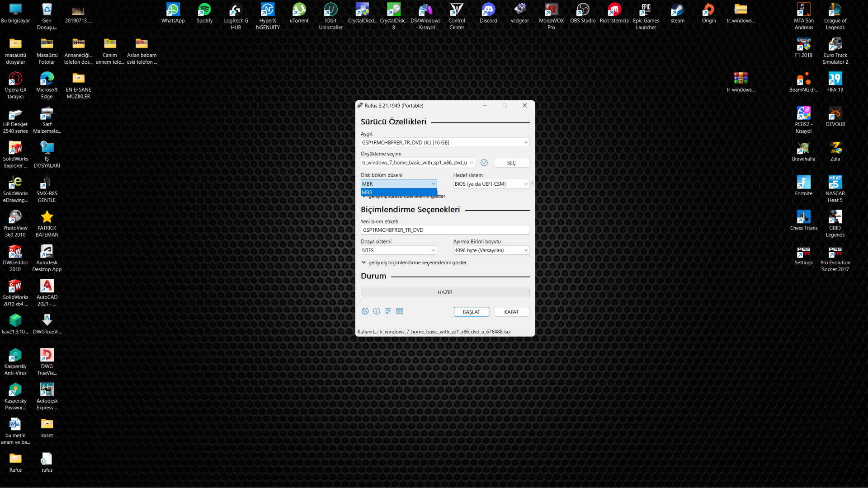This screenshot has height=488, width=868.
Task: Click the language globe icon in Rufus
Action: [365, 311]
